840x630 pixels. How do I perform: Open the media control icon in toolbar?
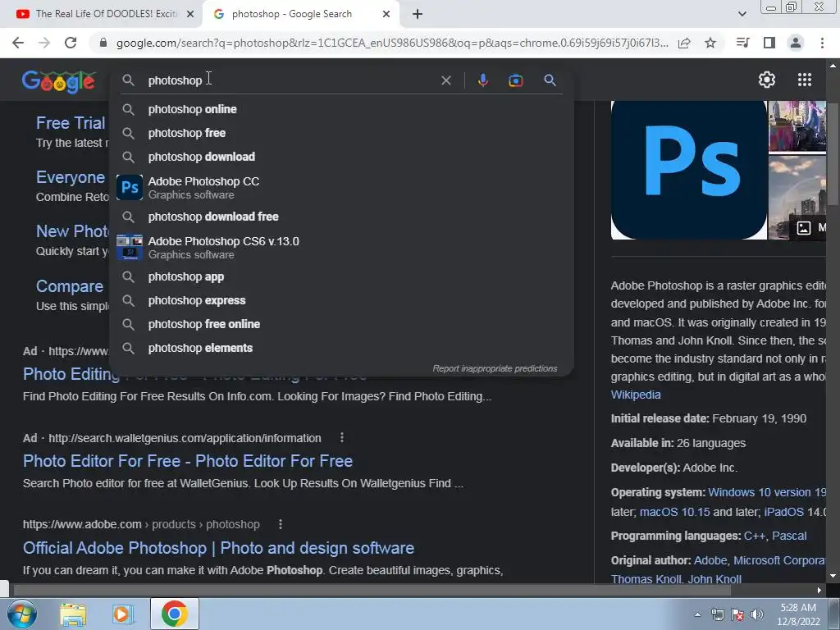coord(742,43)
